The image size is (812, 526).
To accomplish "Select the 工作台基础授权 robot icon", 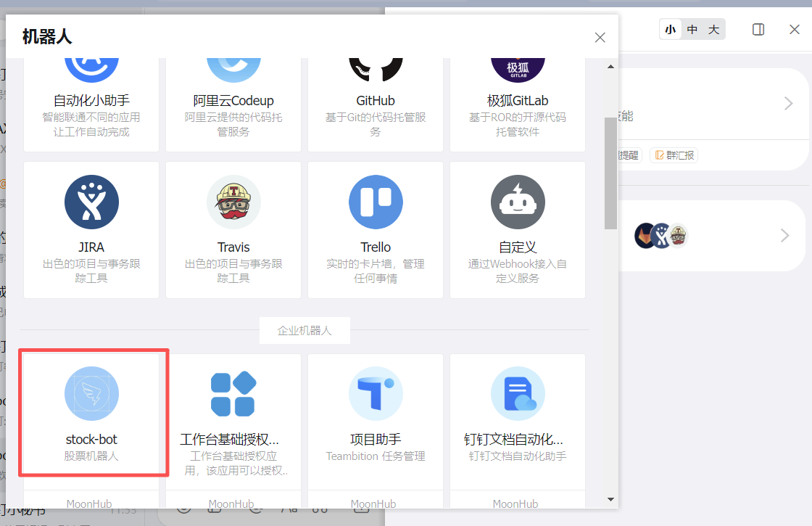I will click(233, 394).
